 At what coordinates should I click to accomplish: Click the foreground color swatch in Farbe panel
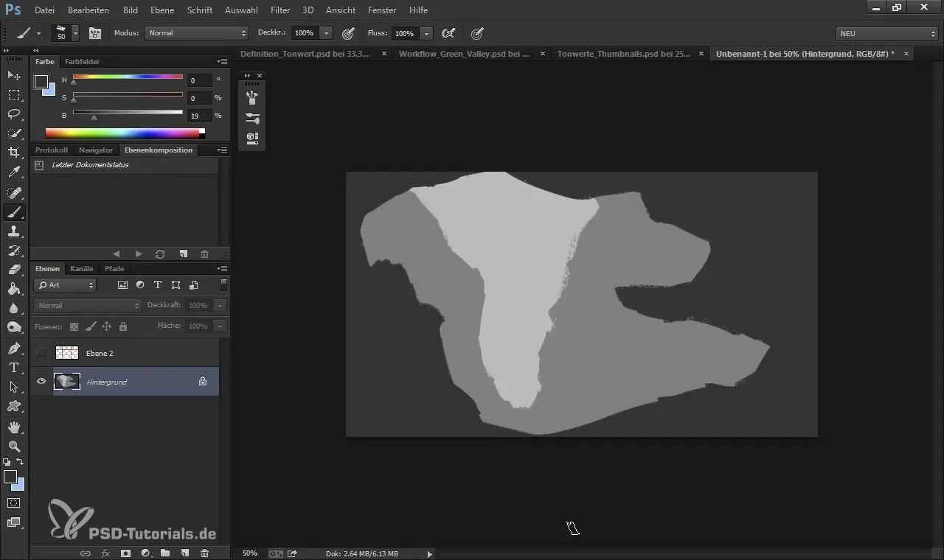click(x=41, y=82)
